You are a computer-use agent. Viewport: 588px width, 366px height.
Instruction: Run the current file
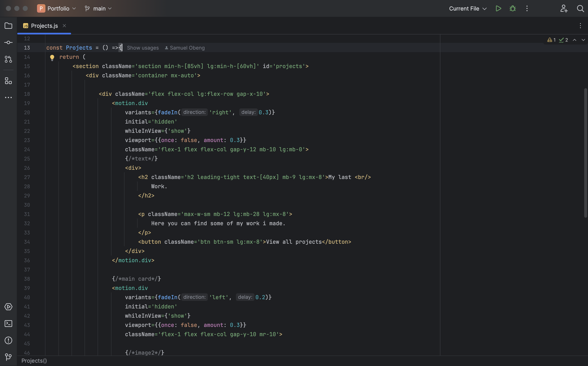pos(498,8)
